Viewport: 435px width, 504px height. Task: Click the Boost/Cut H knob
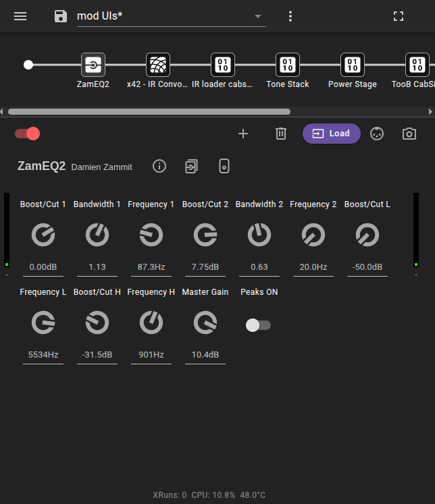click(97, 323)
